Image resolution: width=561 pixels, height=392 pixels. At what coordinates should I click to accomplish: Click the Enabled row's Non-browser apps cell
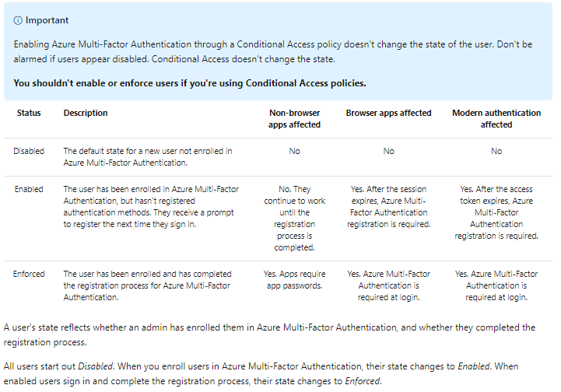[294, 218]
